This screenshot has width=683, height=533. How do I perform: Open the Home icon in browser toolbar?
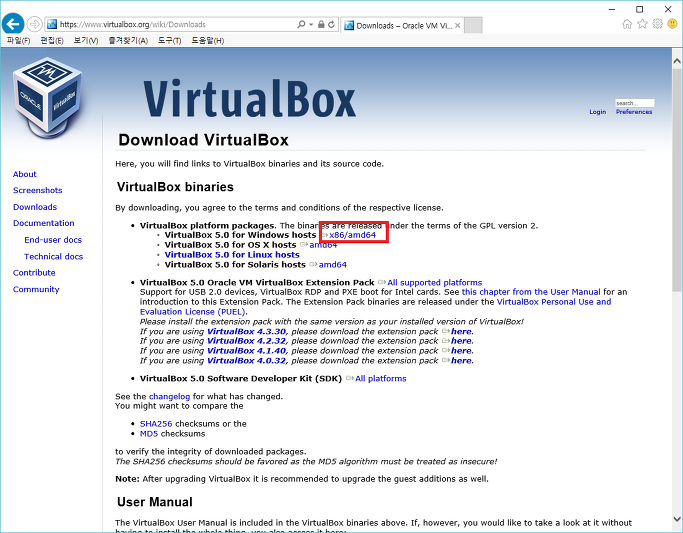click(627, 24)
